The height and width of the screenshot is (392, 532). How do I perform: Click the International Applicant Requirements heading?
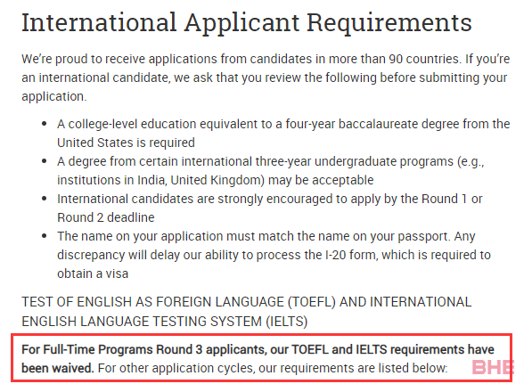[247, 23]
